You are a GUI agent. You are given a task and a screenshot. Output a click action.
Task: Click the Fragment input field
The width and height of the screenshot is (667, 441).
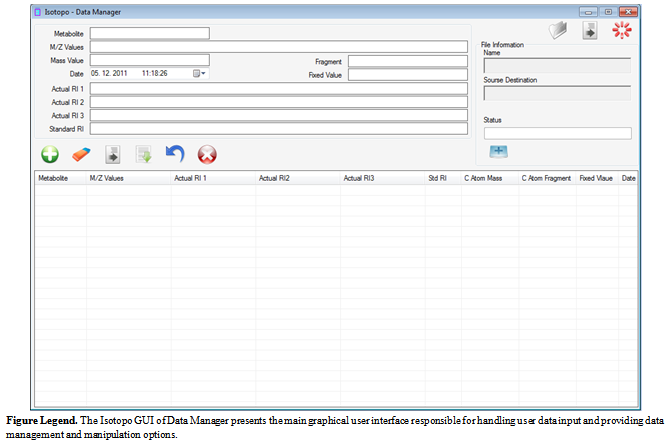[x=407, y=61]
